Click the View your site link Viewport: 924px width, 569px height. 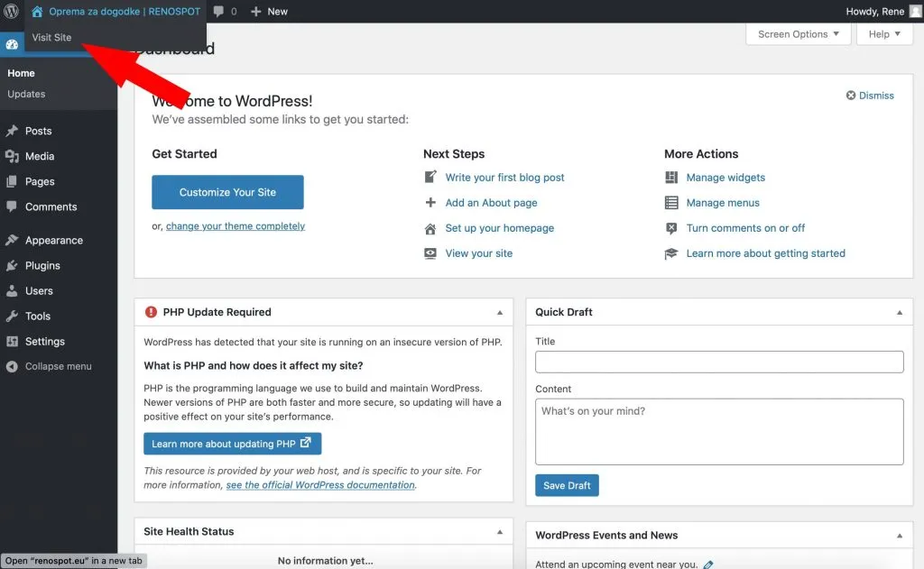click(x=478, y=253)
